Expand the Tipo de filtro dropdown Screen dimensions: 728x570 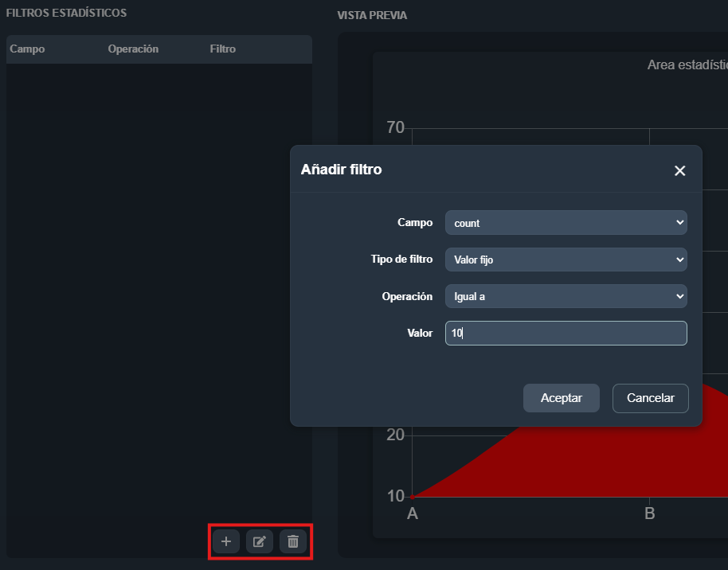(566, 260)
